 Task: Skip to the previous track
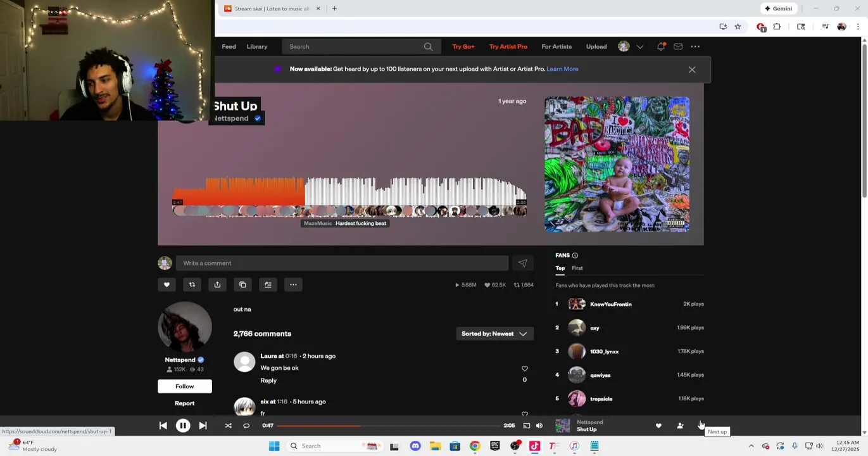(x=163, y=426)
